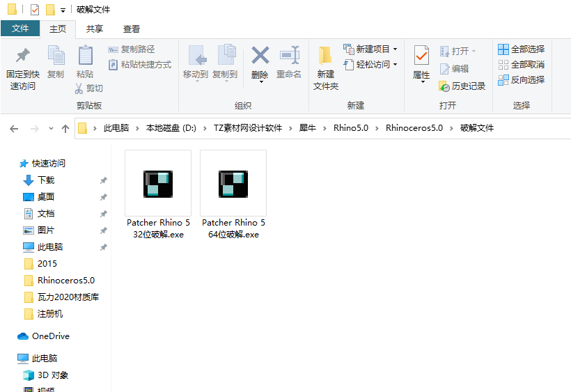This screenshot has width=571, height=392.
Task: Open the Delete (删除) dropdown arrow
Action: point(260,82)
